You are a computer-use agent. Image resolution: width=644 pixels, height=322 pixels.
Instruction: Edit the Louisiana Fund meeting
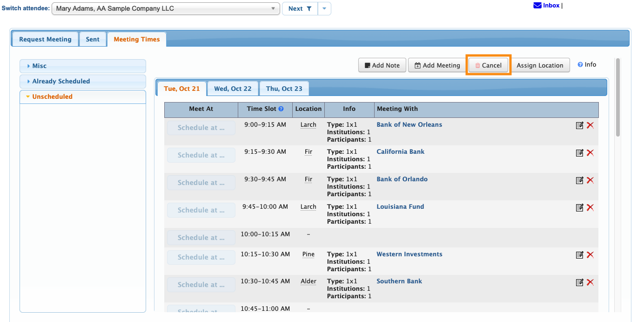coord(580,208)
